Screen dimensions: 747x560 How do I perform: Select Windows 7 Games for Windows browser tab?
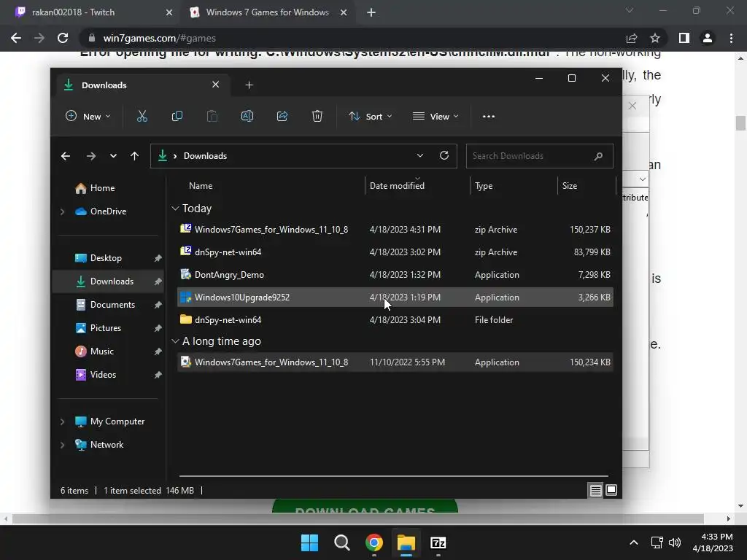[x=267, y=12]
